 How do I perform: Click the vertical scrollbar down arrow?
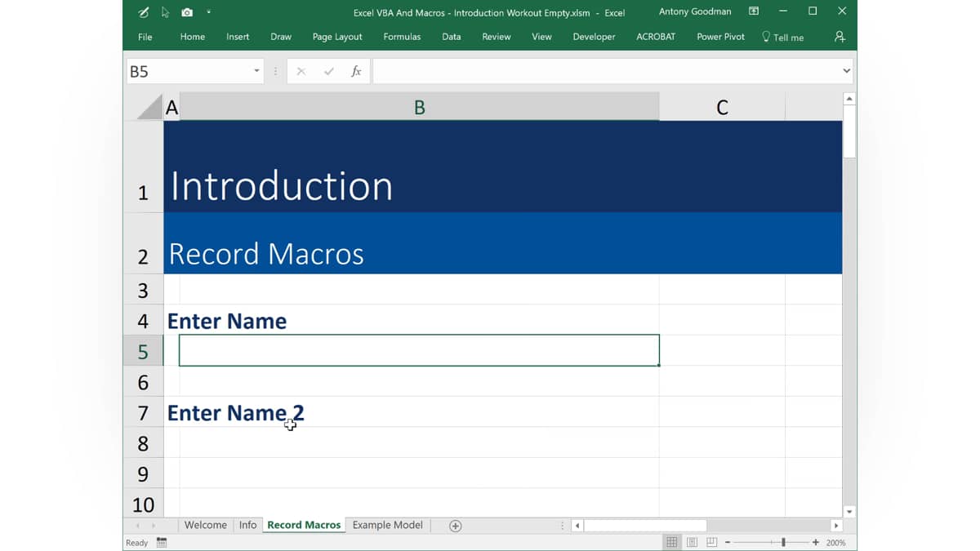tap(849, 512)
